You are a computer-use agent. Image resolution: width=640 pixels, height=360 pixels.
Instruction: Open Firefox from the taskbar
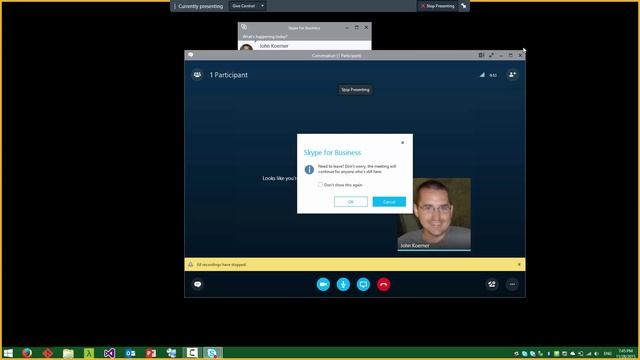[27, 353]
